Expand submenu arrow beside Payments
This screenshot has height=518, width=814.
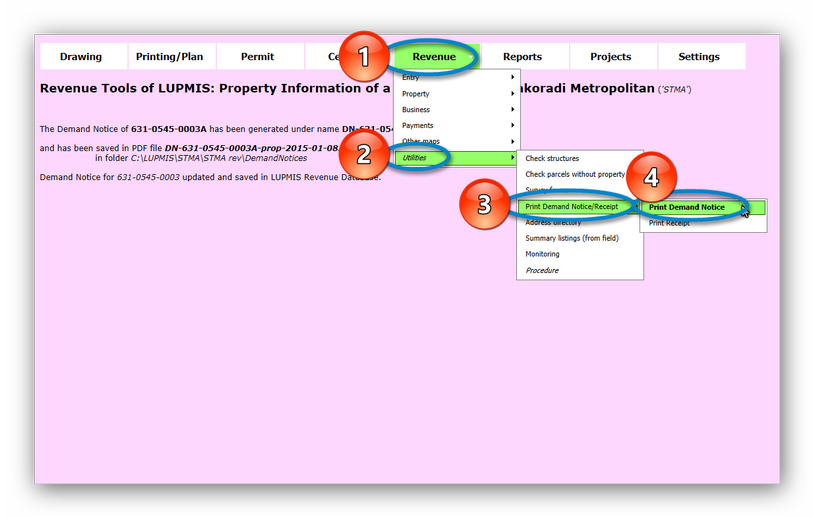point(512,125)
